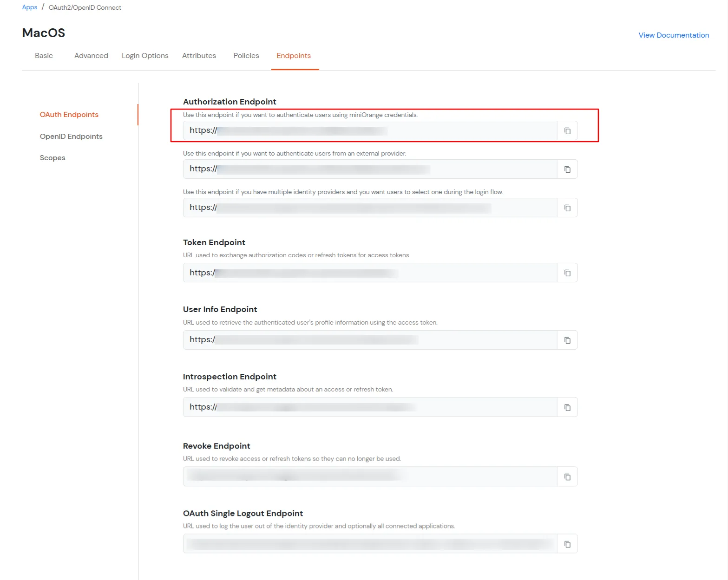Copy the external provider authorization endpoint URL
728x580 pixels.
pyautogui.click(x=567, y=169)
